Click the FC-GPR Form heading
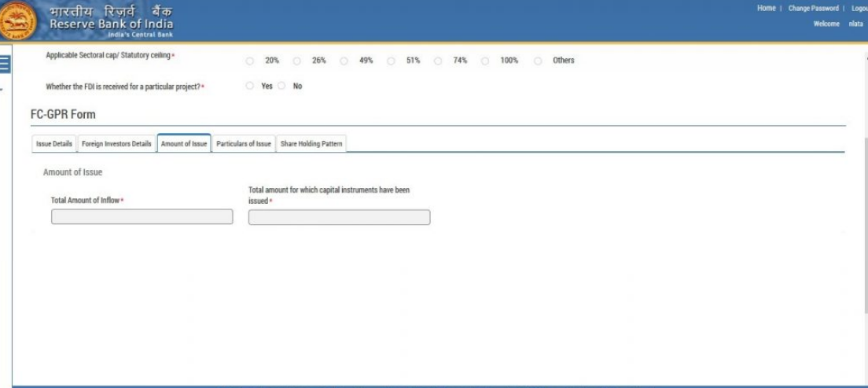The height and width of the screenshot is (388, 868). pyautogui.click(x=63, y=114)
